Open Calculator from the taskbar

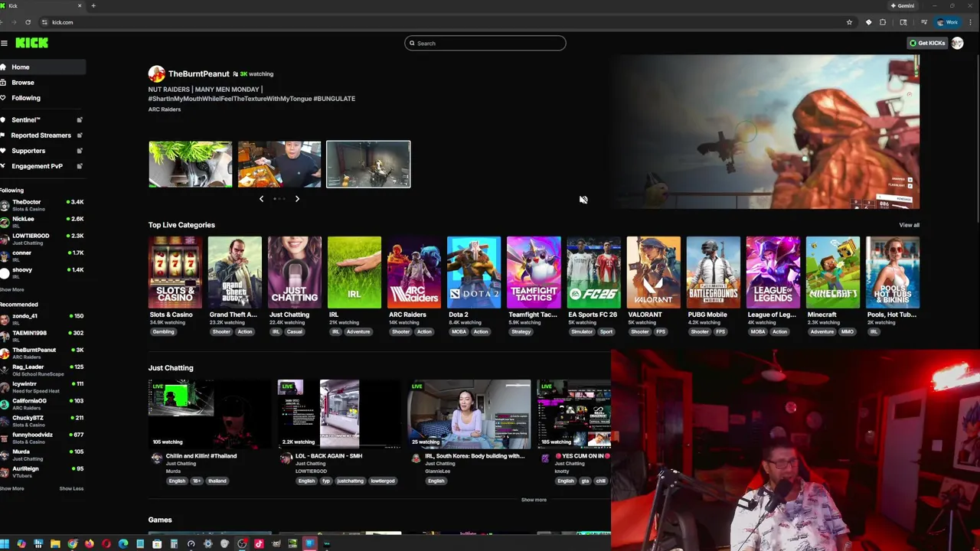pos(174,544)
